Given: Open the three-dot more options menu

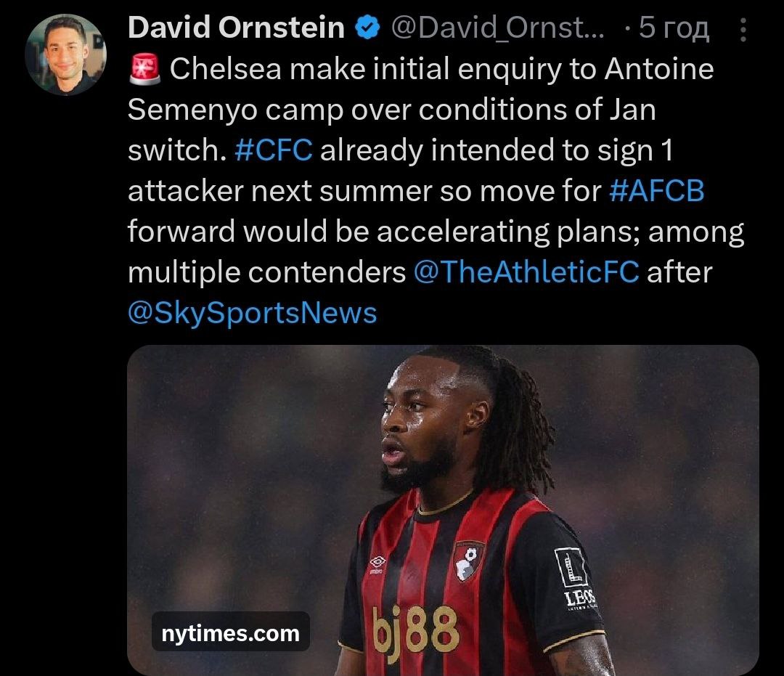Looking at the screenshot, I should (743, 30).
